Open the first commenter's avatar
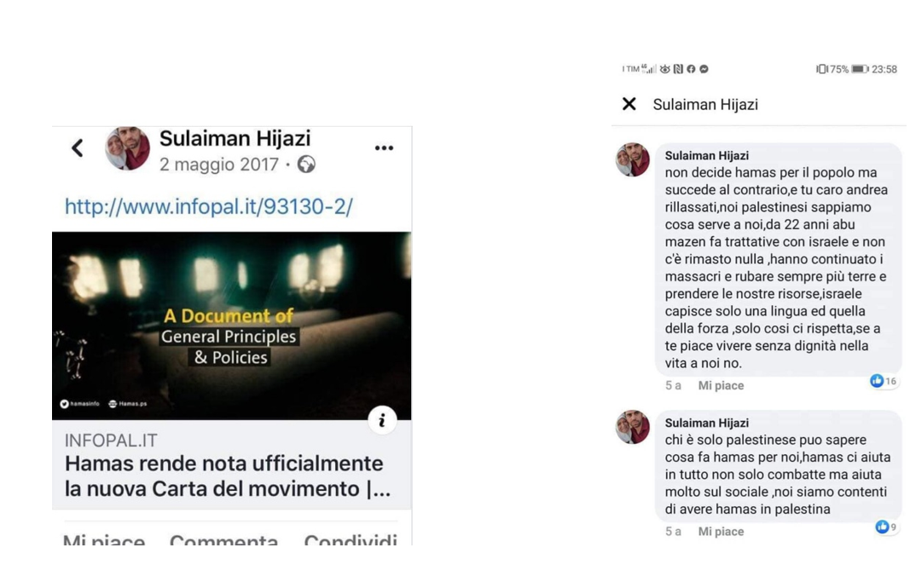Screen dimensions: 910x588 [x=633, y=159]
